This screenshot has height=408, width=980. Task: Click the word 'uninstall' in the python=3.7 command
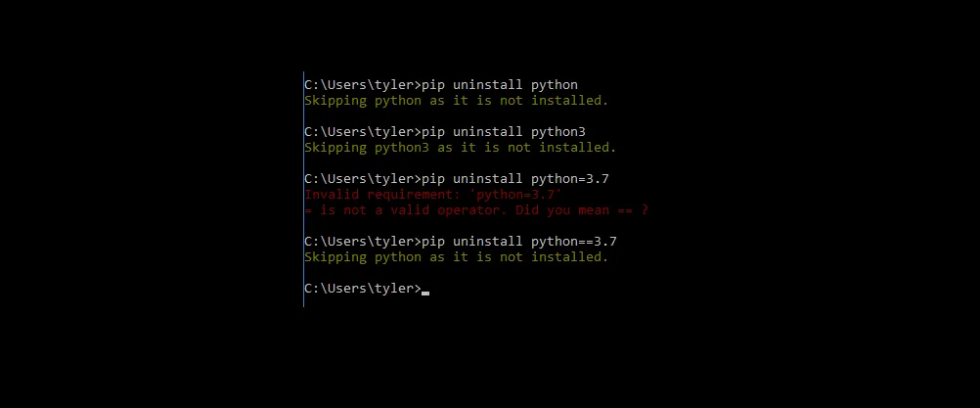click(487, 179)
